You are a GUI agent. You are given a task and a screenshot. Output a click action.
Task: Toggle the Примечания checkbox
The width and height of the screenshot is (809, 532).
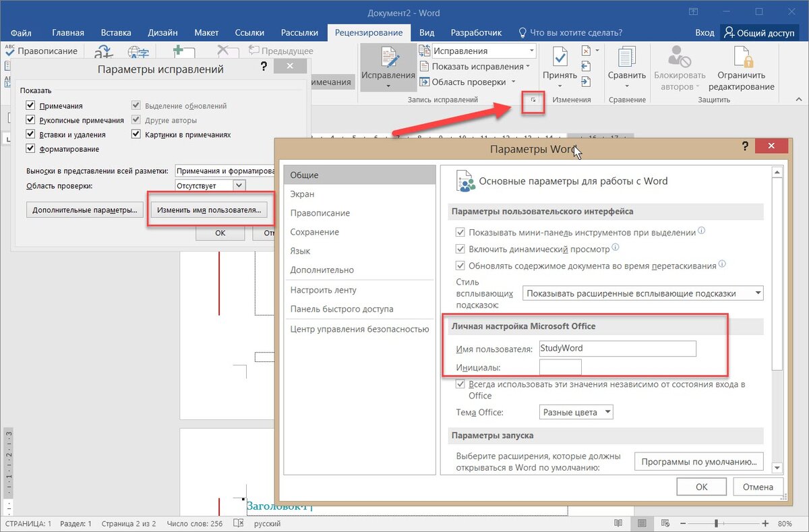30,105
